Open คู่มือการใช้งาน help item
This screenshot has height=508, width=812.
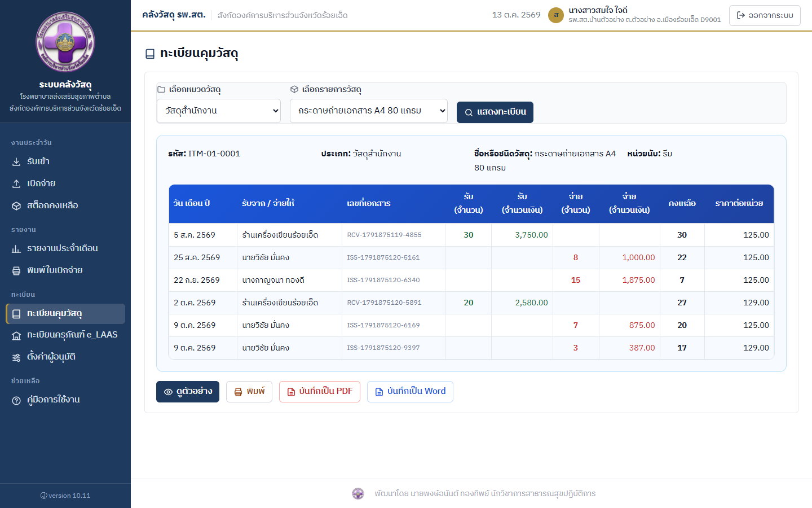click(x=65, y=400)
